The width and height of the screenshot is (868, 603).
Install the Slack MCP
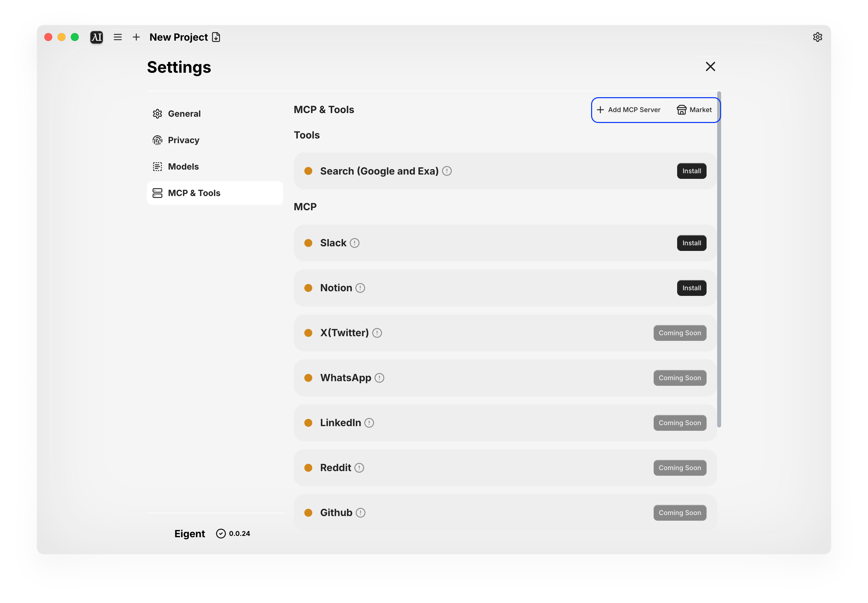(x=691, y=243)
